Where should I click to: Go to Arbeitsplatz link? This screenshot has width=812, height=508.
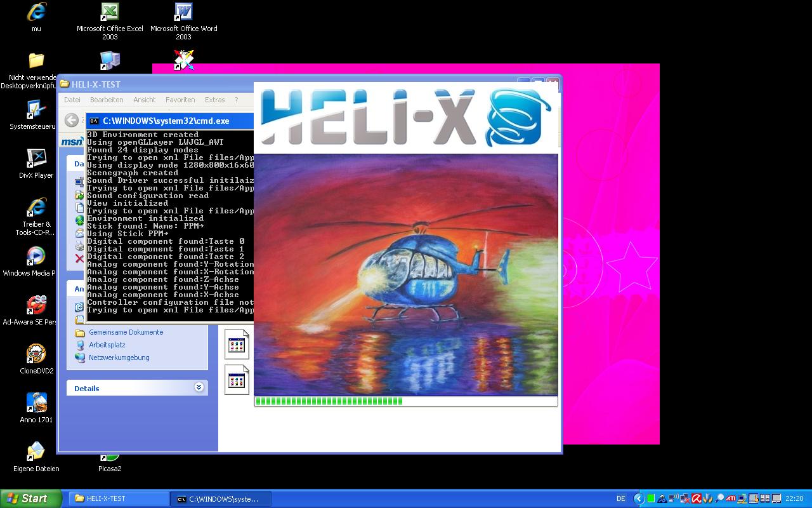(107, 345)
